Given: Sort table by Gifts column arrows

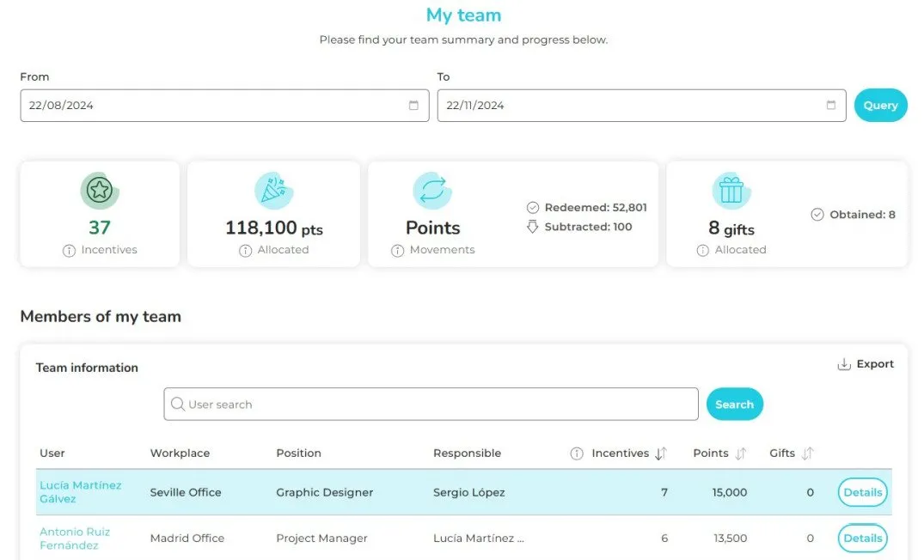Looking at the screenshot, I should 807,453.
